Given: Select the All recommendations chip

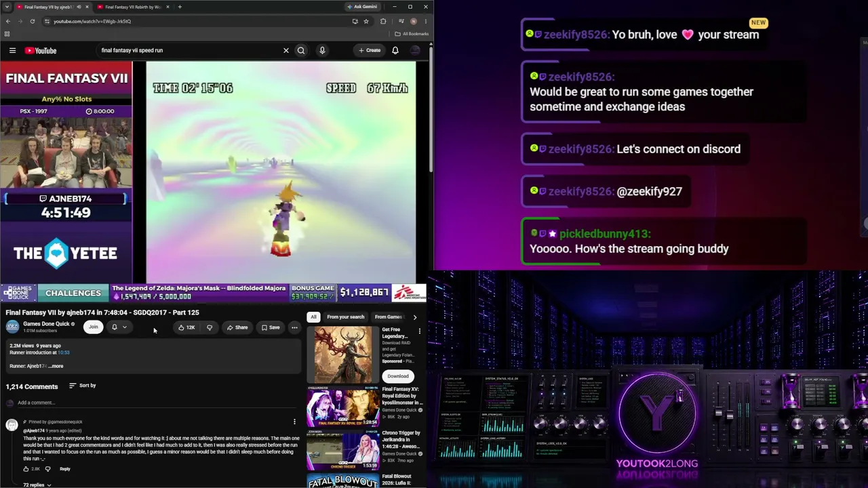Looking at the screenshot, I should coord(313,317).
